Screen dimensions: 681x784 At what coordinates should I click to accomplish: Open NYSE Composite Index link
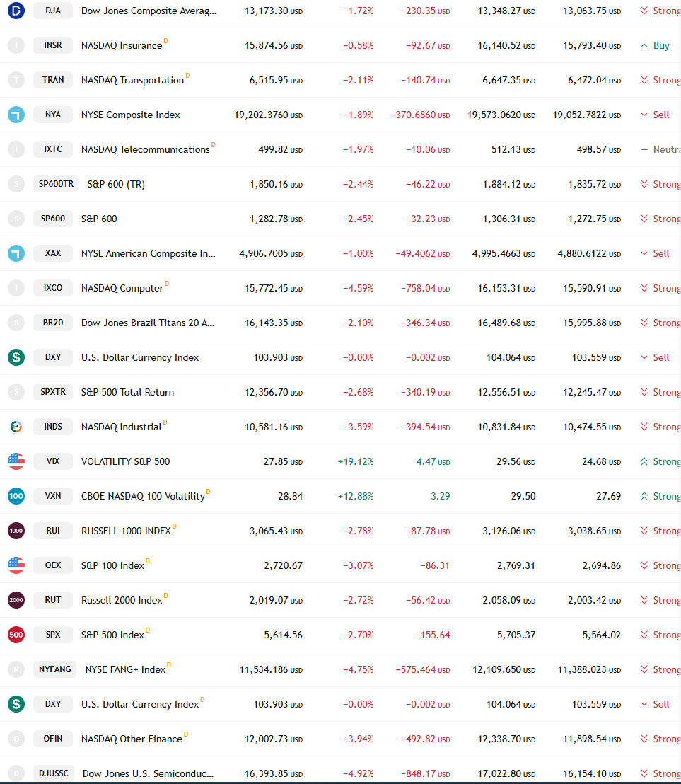[130, 115]
